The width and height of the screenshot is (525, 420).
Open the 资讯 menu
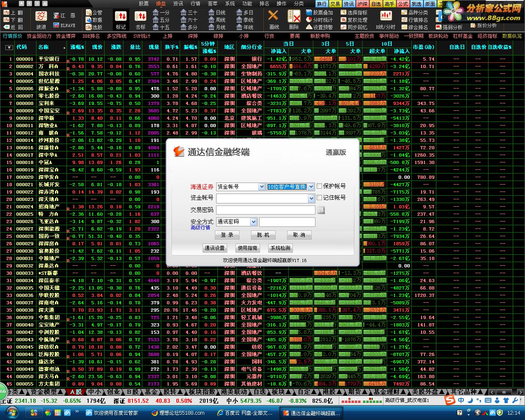pos(178,3)
